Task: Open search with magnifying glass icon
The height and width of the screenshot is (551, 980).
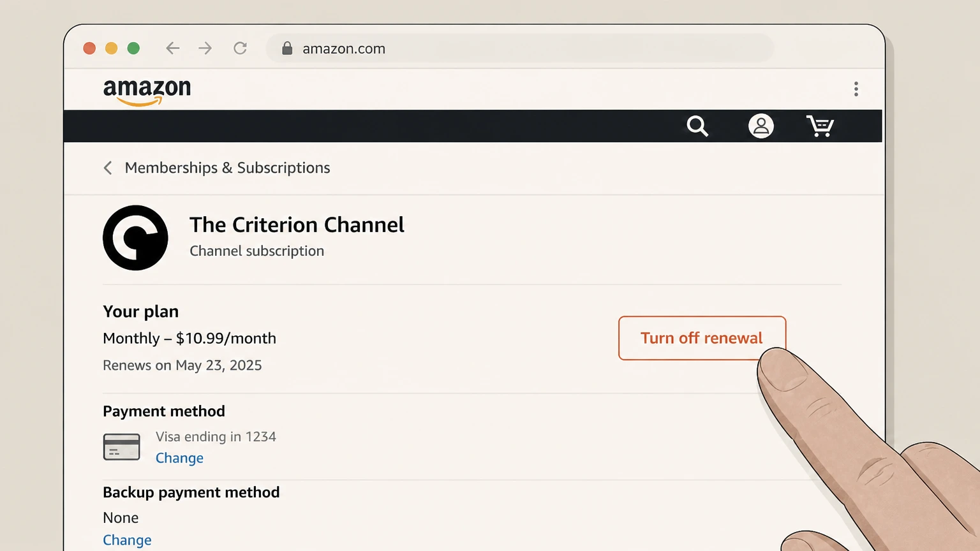Action: pyautogui.click(x=697, y=126)
